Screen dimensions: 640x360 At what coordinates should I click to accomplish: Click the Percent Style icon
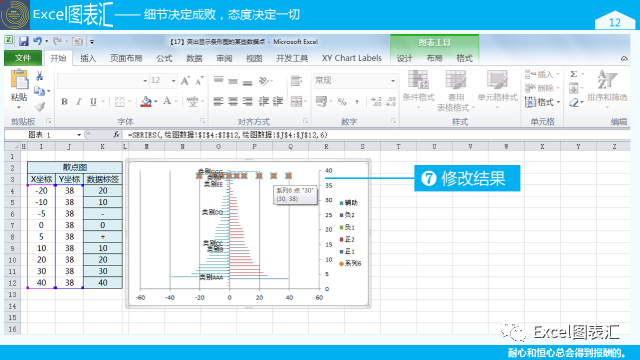[x=342, y=102]
